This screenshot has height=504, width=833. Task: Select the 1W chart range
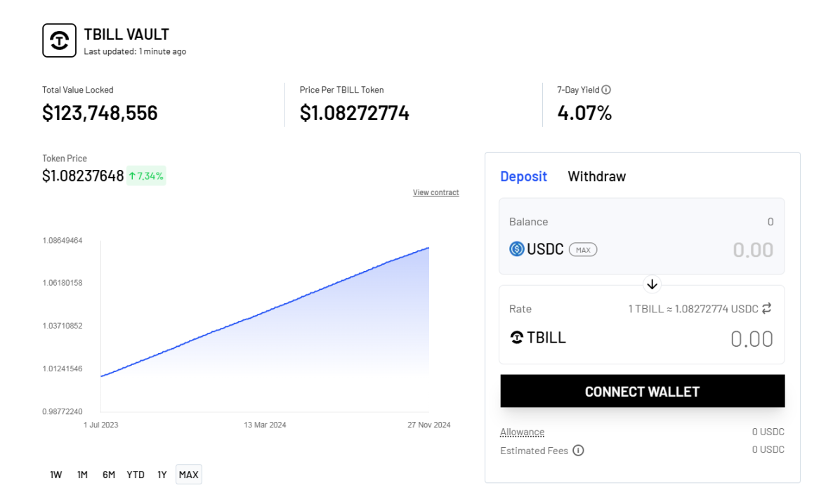[x=56, y=475]
